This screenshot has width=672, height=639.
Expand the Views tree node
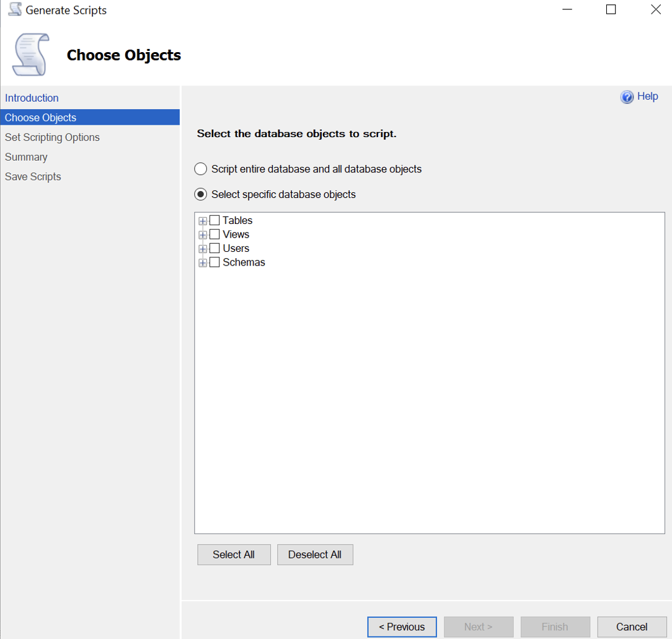point(203,235)
